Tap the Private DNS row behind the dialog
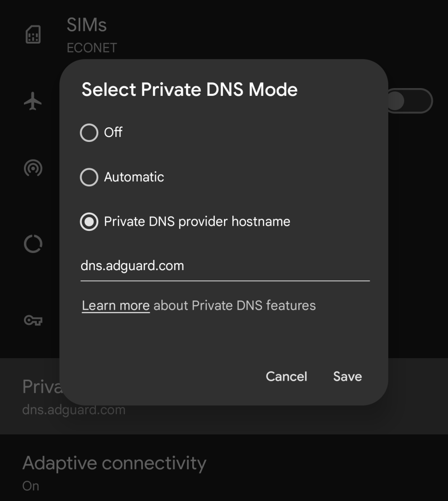 click(x=39, y=396)
